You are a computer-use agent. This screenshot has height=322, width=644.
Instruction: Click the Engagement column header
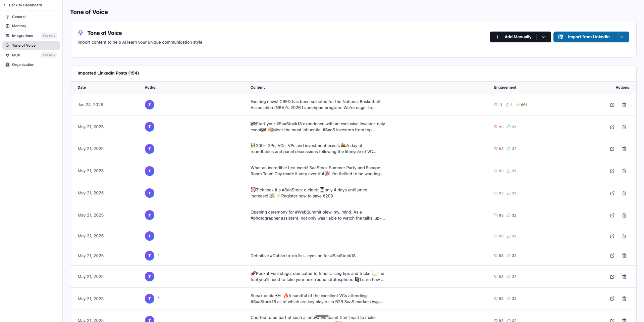505,87
